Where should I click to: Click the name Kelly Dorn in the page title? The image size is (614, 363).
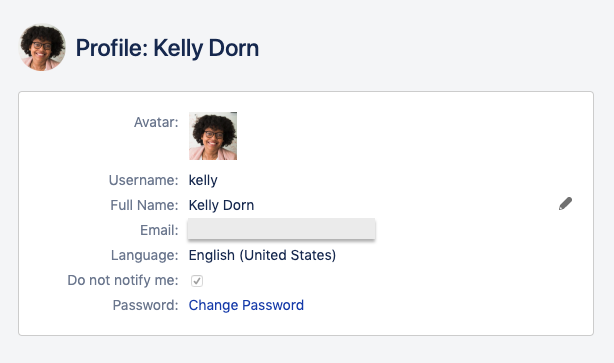click(x=206, y=48)
